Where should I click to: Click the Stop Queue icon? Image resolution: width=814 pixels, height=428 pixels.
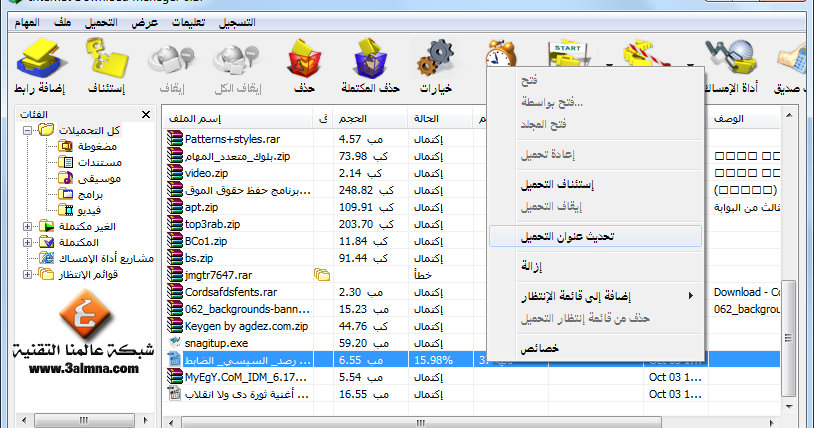(646, 53)
